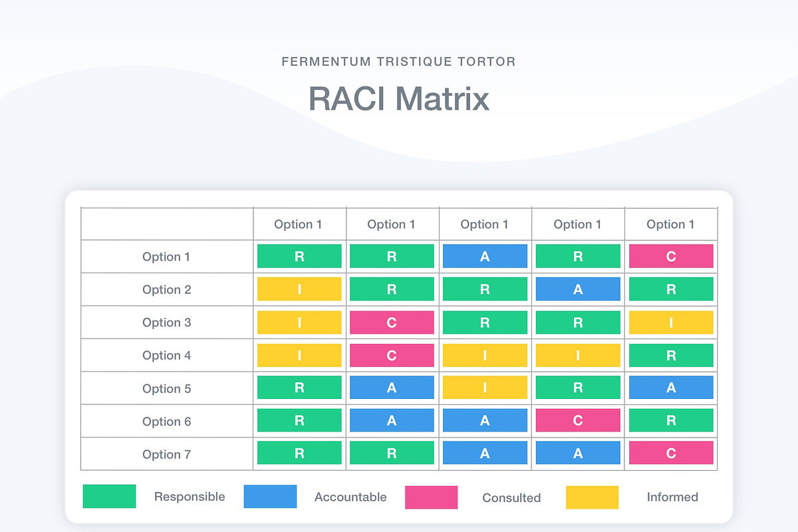Select the pink C cell in Option 7 row
This screenshot has width=798, height=532.
pos(671,453)
